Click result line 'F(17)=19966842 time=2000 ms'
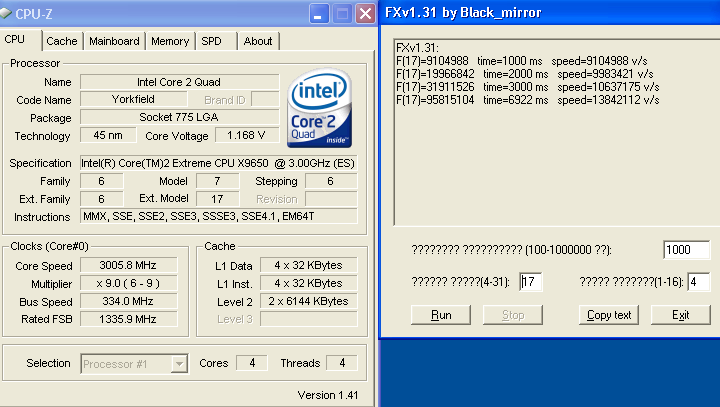Image resolution: width=720 pixels, height=407 pixels. tap(524, 74)
